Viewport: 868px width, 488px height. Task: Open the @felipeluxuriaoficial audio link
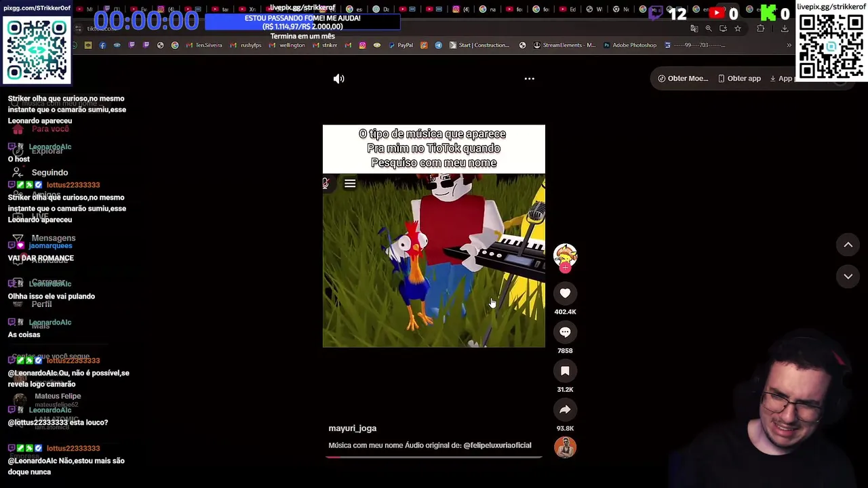(x=497, y=445)
